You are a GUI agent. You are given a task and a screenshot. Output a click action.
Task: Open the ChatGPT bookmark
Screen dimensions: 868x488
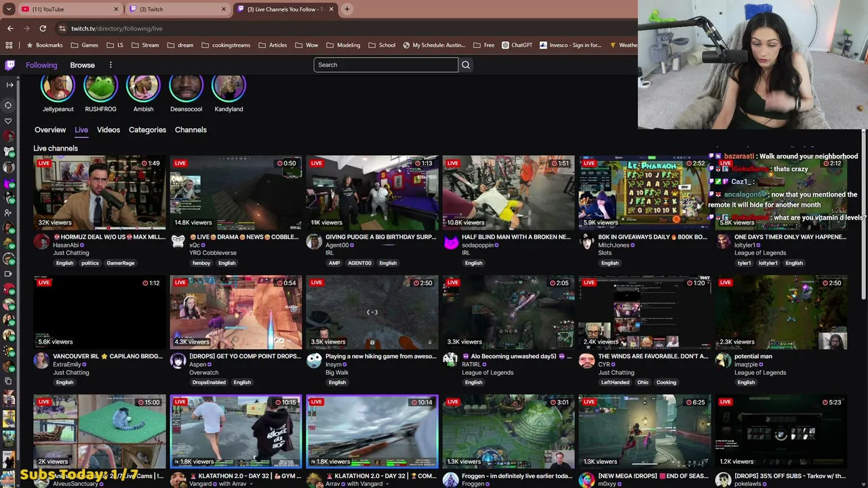517,45
